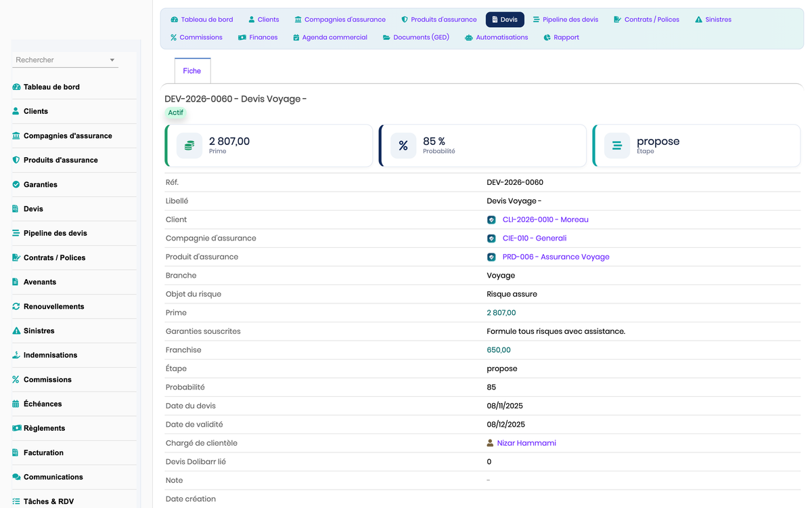Click the coins icon on Prime card

tap(189, 146)
